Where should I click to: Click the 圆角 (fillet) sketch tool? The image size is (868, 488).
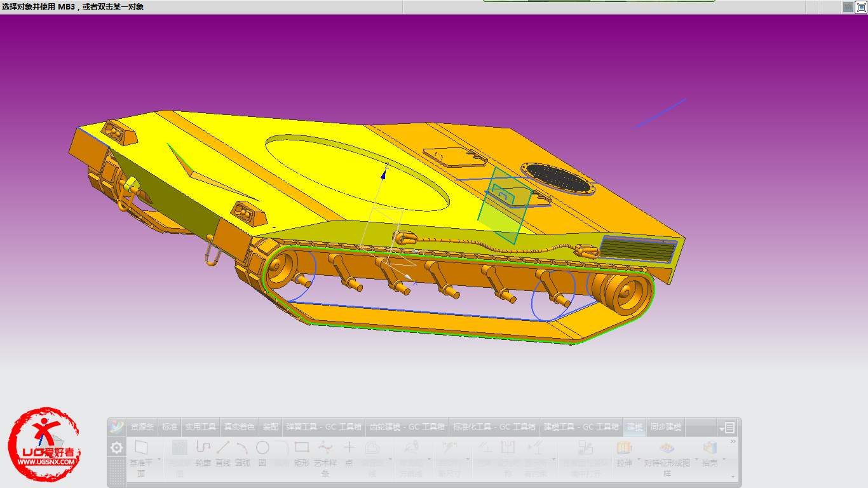[281, 454]
